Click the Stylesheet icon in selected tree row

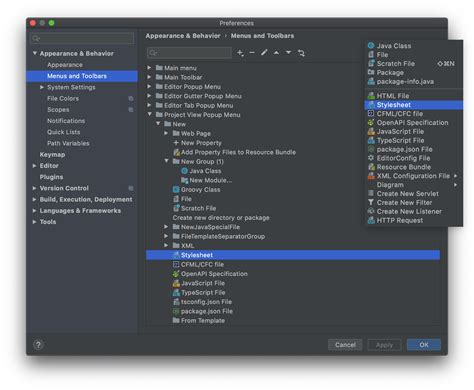(176, 255)
